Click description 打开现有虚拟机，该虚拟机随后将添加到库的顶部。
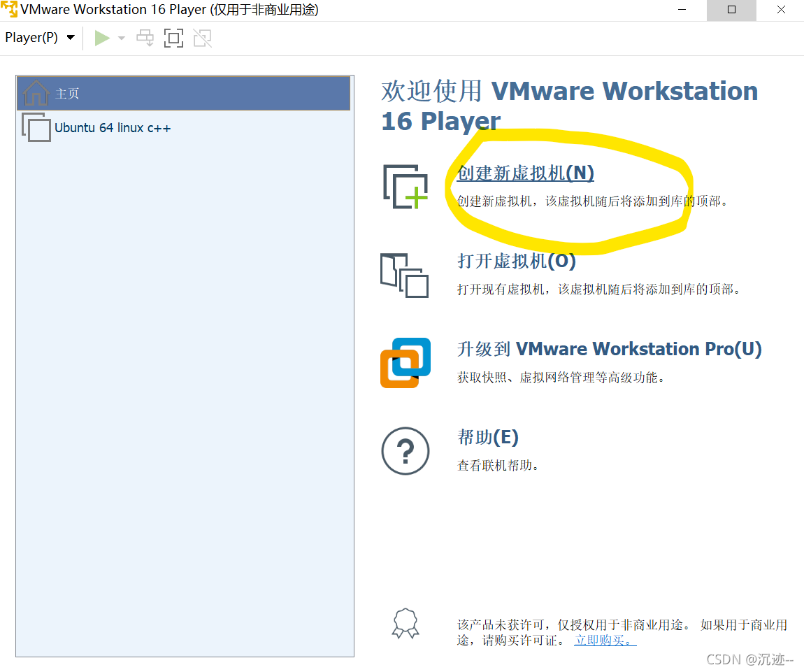This screenshot has width=804, height=672. [598, 289]
